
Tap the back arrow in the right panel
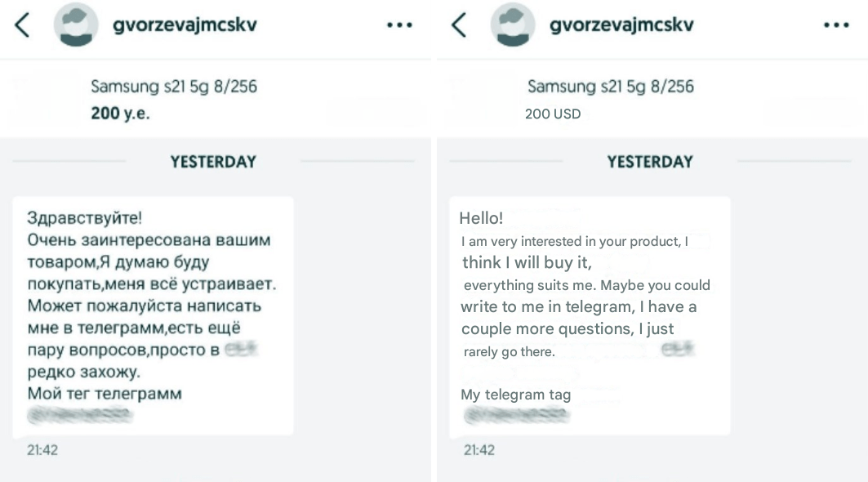[x=458, y=25]
